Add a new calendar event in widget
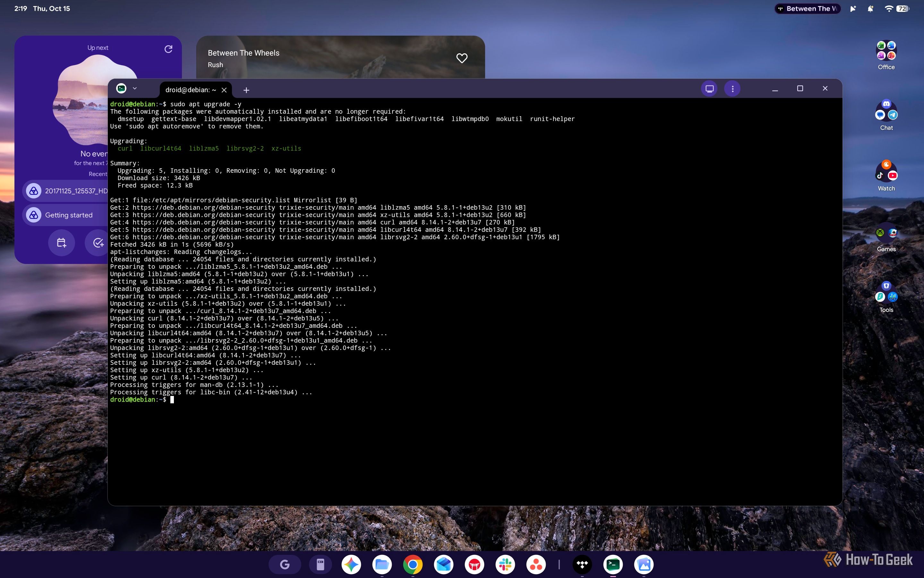The width and height of the screenshot is (924, 578). (x=61, y=243)
